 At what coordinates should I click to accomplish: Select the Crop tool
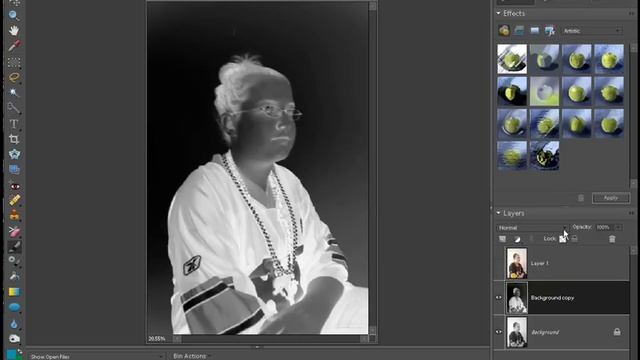[x=14, y=139]
